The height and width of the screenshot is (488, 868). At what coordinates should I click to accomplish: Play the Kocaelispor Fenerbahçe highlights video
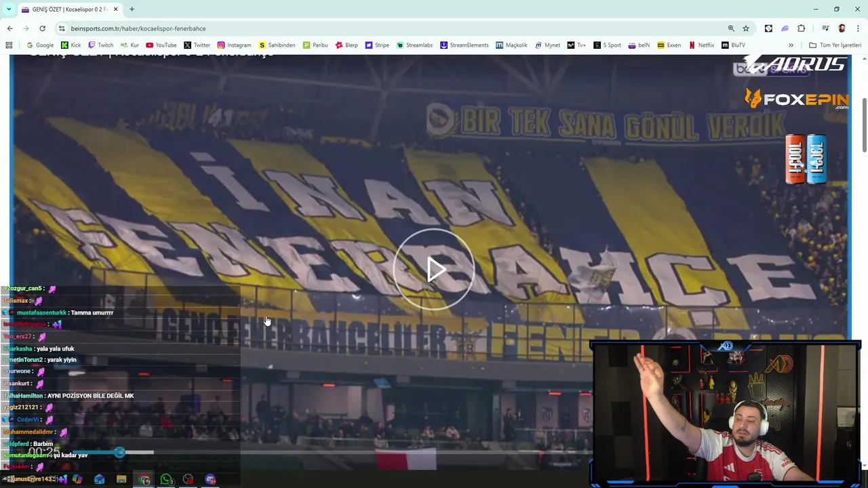(434, 269)
